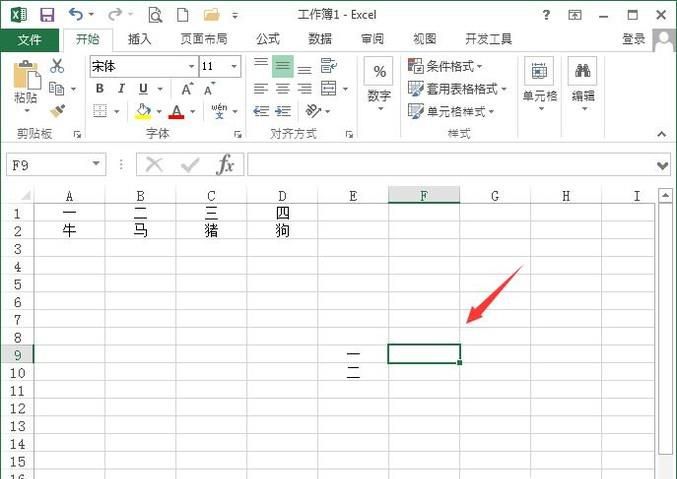Click the Help question mark button
Viewport: 677px width, 479px height.
pyautogui.click(x=546, y=16)
